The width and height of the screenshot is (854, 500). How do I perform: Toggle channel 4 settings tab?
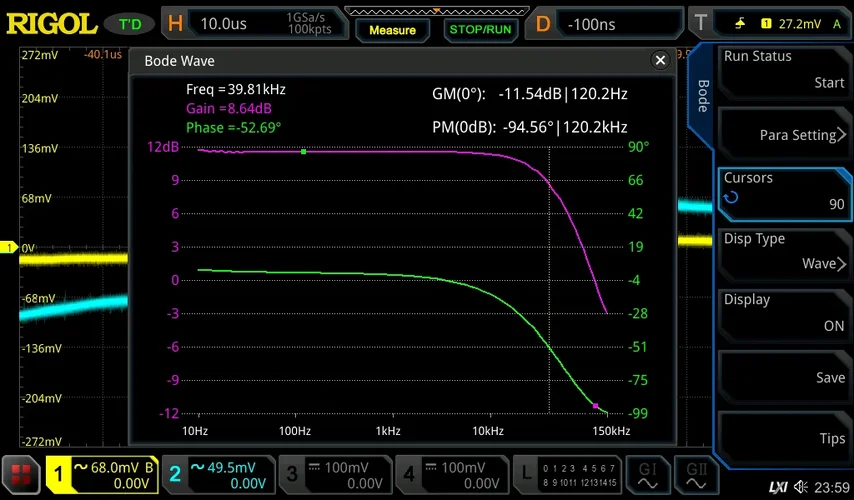tap(452, 475)
